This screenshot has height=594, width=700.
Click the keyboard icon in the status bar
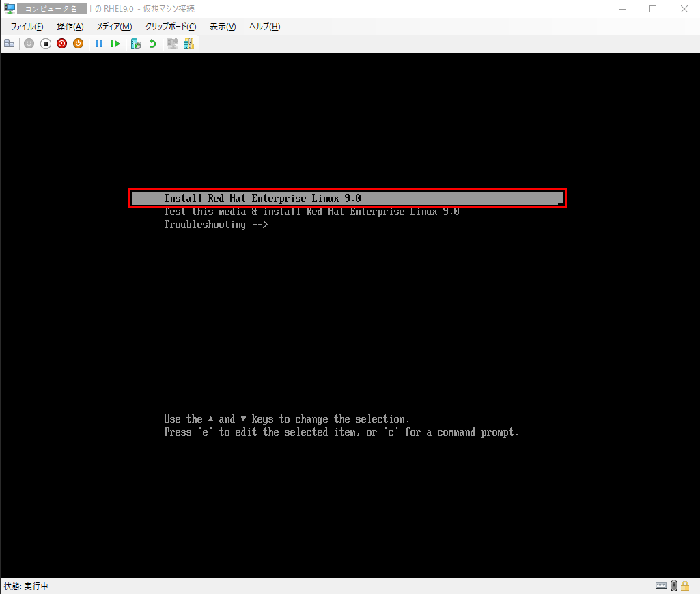coord(661,585)
